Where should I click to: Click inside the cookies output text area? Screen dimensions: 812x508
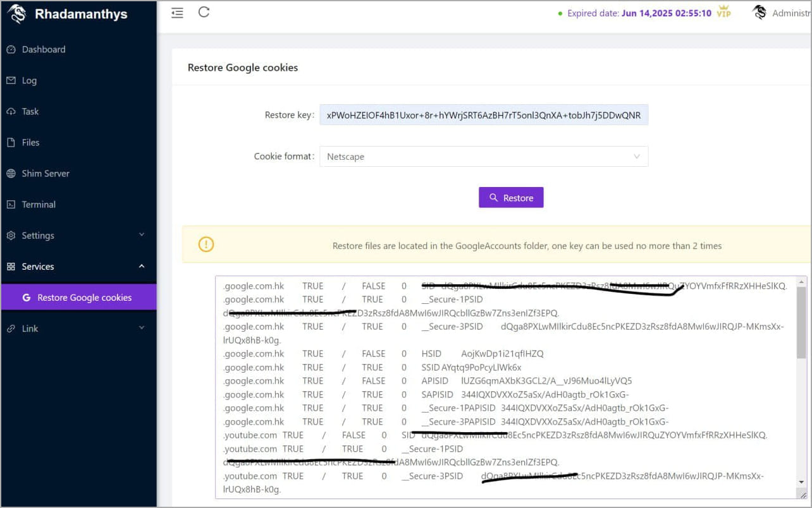[x=506, y=388]
